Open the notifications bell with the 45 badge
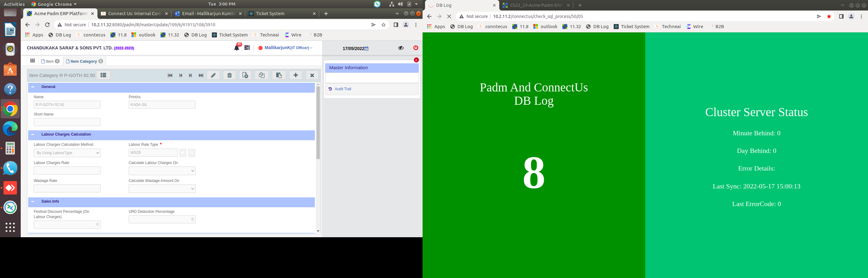 coord(237,48)
